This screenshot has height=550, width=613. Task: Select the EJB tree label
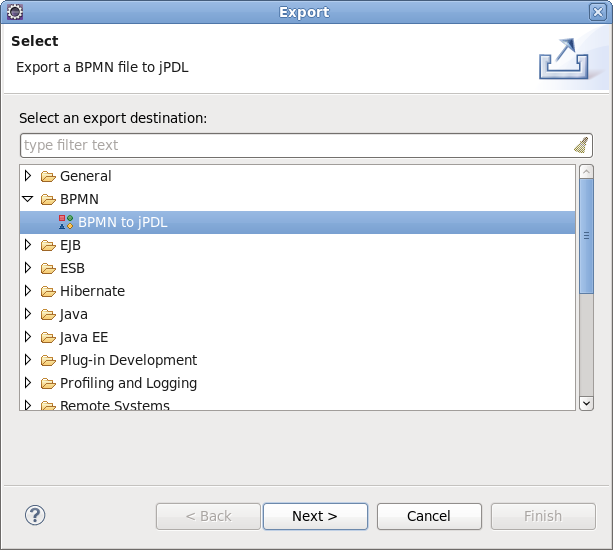click(x=70, y=245)
